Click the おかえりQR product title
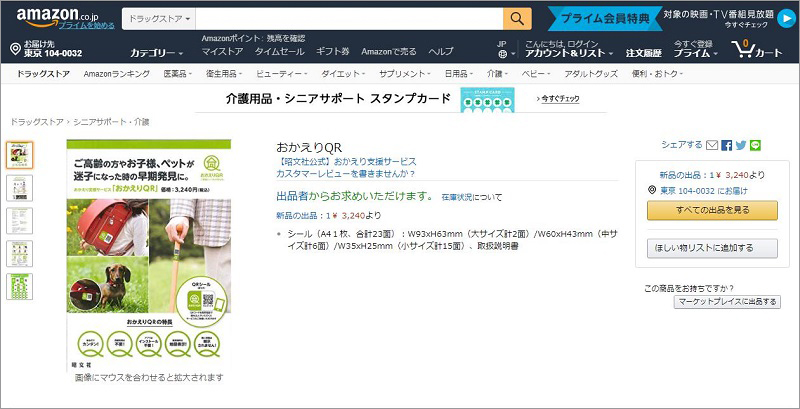Viewport: 800px width, 409px height. (309, 147)
